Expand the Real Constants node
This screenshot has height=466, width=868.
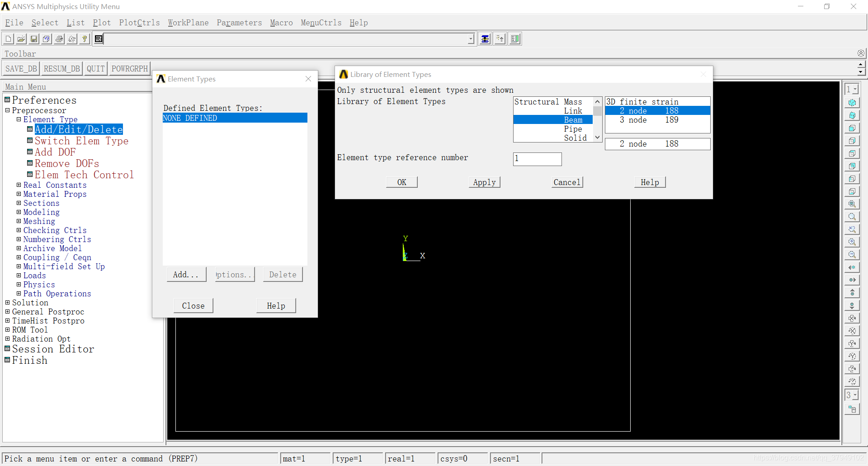coord(19,185)
